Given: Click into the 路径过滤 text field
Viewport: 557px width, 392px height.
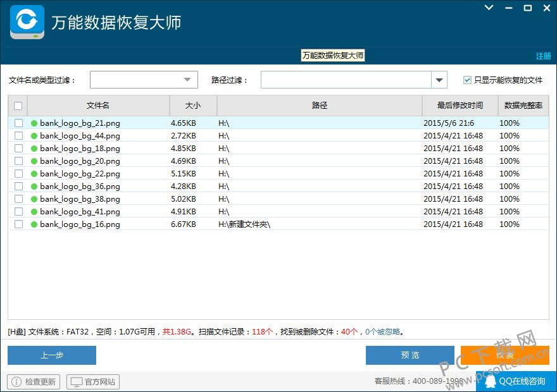Looking at the screenshot, I should (346, 80).
